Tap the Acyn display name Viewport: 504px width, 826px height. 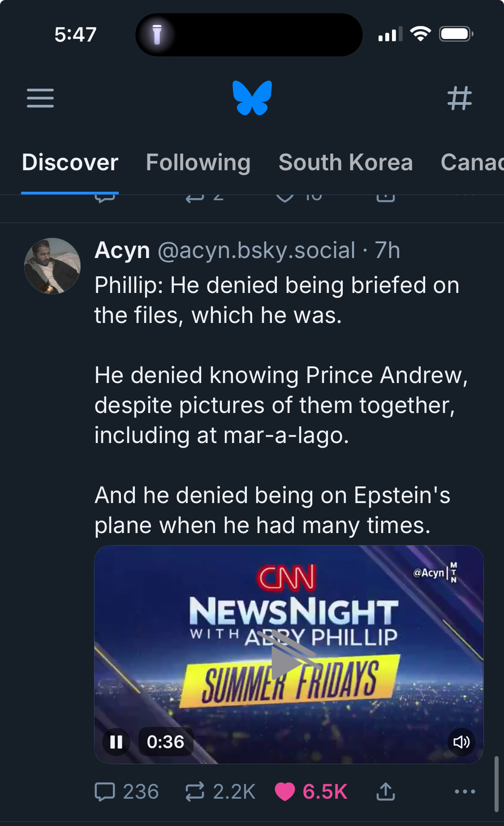(x=122, y=250)
